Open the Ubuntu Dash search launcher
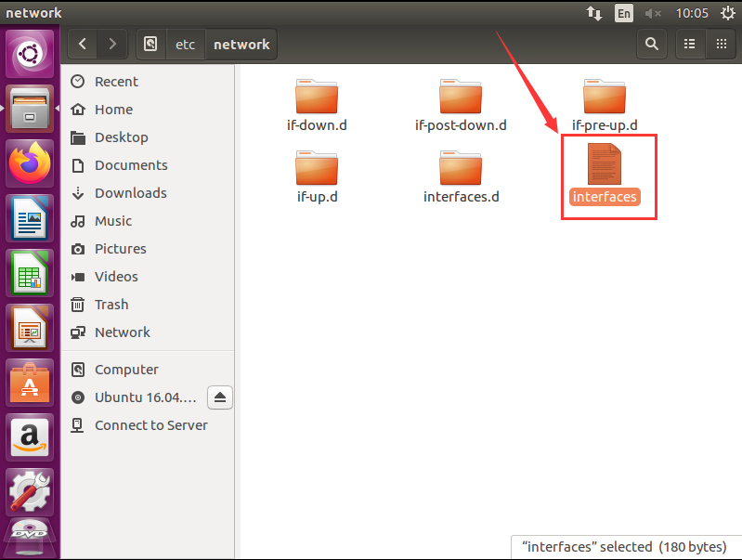Viewport: 742px width, 560px height. (x=30, y=54)
